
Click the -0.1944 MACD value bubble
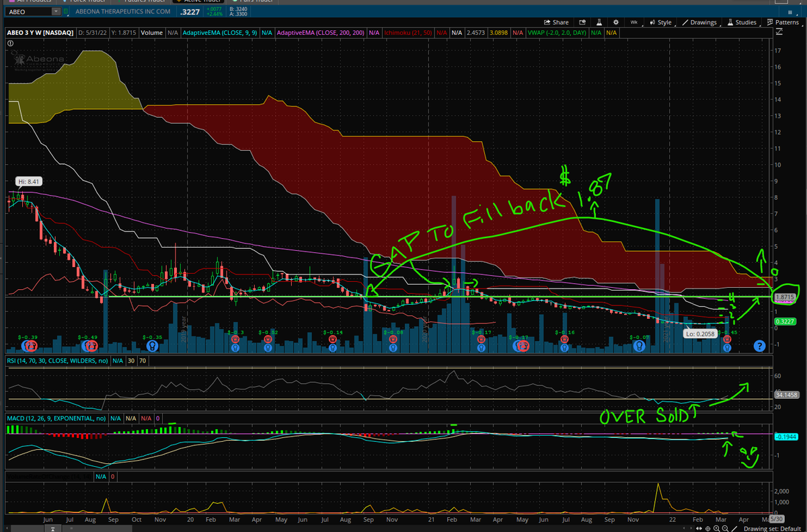pyautogui.click(x=785, y=436)
